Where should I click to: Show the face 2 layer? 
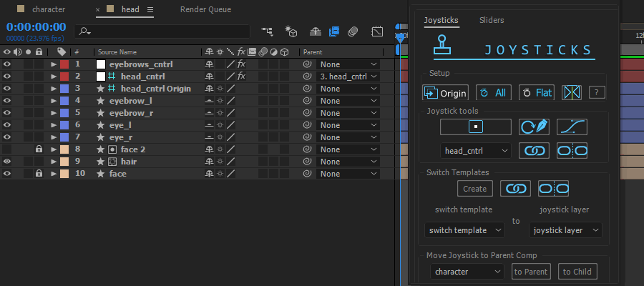[x=7, y=149]
